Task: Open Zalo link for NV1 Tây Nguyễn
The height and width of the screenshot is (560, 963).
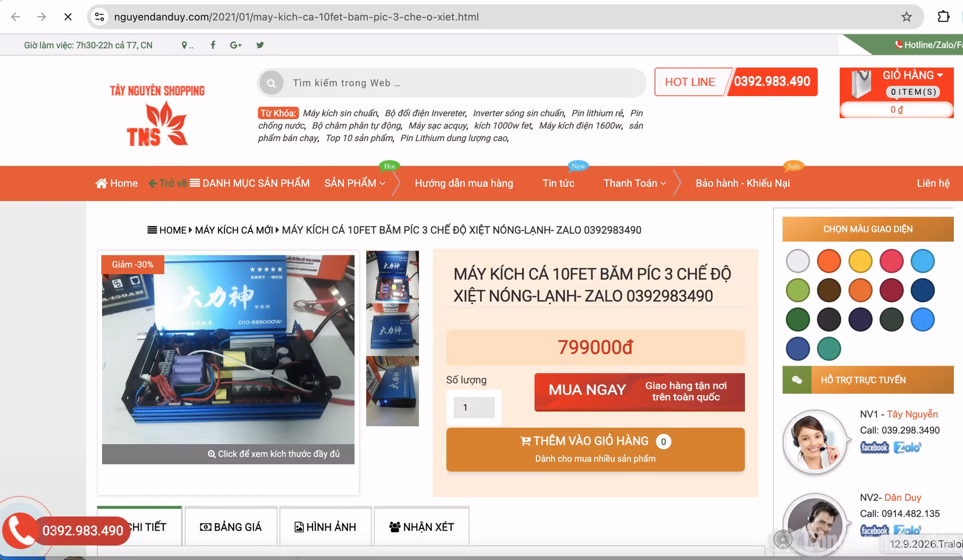Action: 907,447
